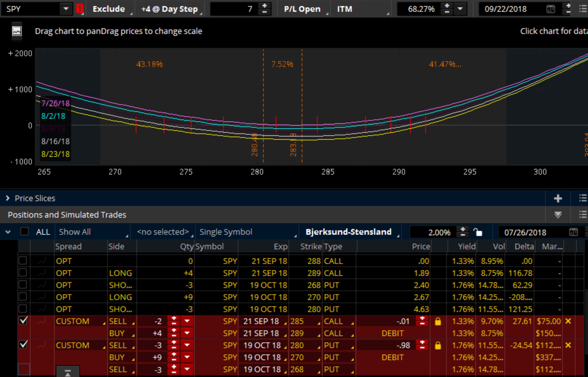Add a new price slice with the plus icon
Screen dimensions: 588x377
click(x=558, y=198)
